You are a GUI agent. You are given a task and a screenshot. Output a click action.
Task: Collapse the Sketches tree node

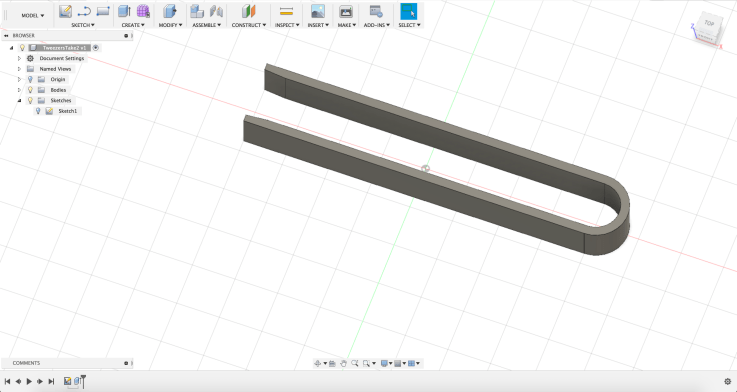(x=19, y=101)
